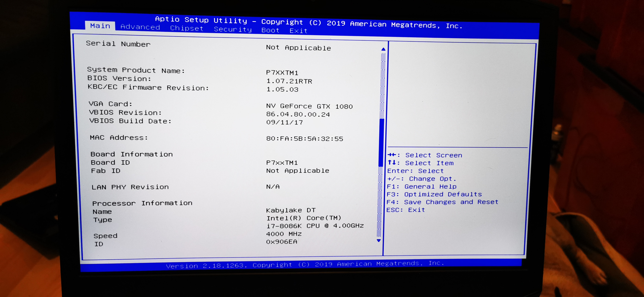Click the blue scrollbar thumb
This screenshot has height=297, width=644.
pos(381,142)
